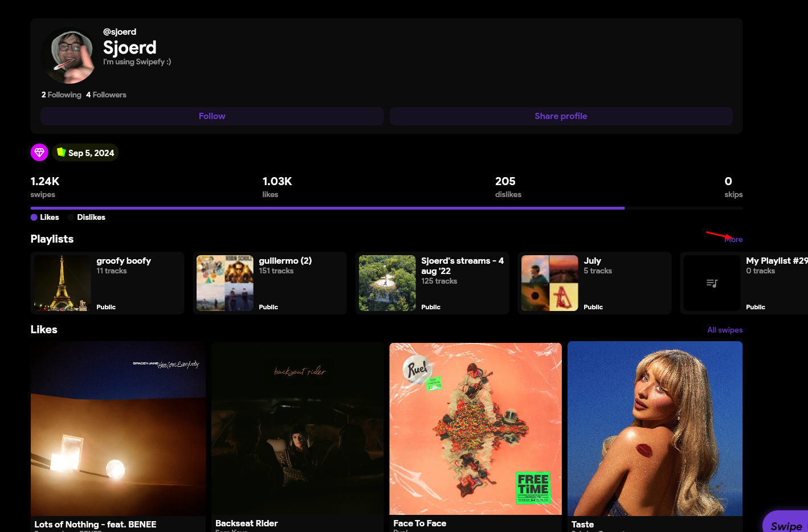This screenshot has width=808, height=532.
Task: Open the All swipes link
Action: (x=724, y=330)
